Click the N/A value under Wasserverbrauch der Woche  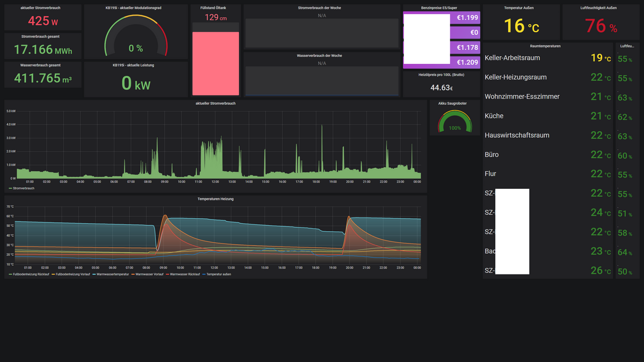[x=322, y=63]
